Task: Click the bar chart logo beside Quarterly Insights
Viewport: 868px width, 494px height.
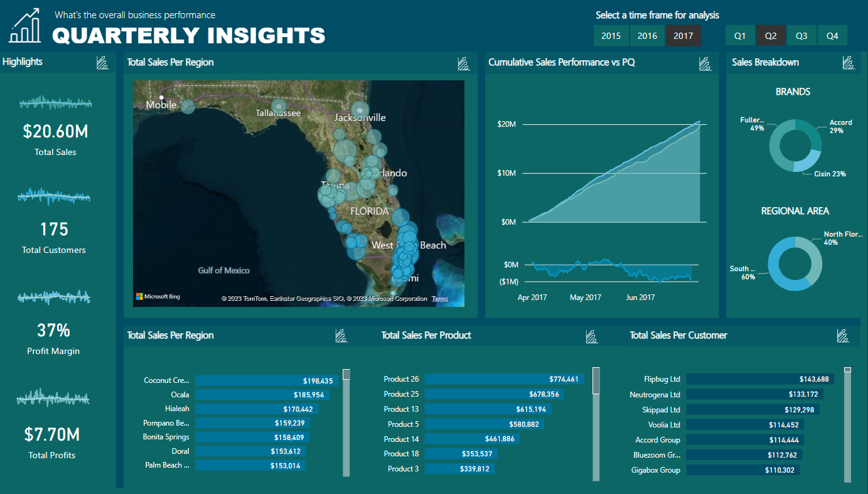Action: coord(25,26)
